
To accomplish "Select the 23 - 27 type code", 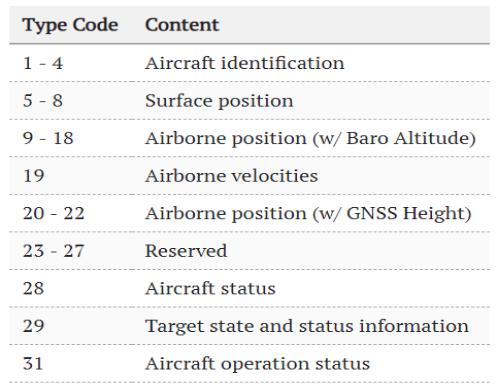I will click(53, 251).
